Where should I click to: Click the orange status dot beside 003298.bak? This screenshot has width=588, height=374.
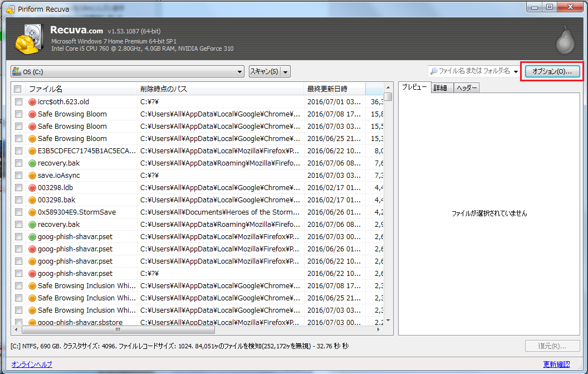[x=32, y=200]
